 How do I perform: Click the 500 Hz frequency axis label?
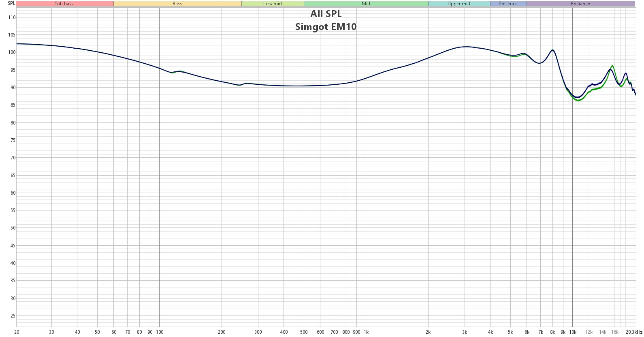tap(304, 332)
